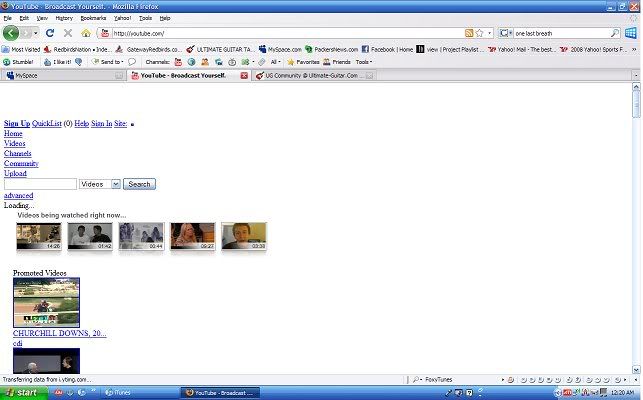Bookmark this page with the star icon
The height and width of the screenshot is (400, 643).
click(479, 33)
